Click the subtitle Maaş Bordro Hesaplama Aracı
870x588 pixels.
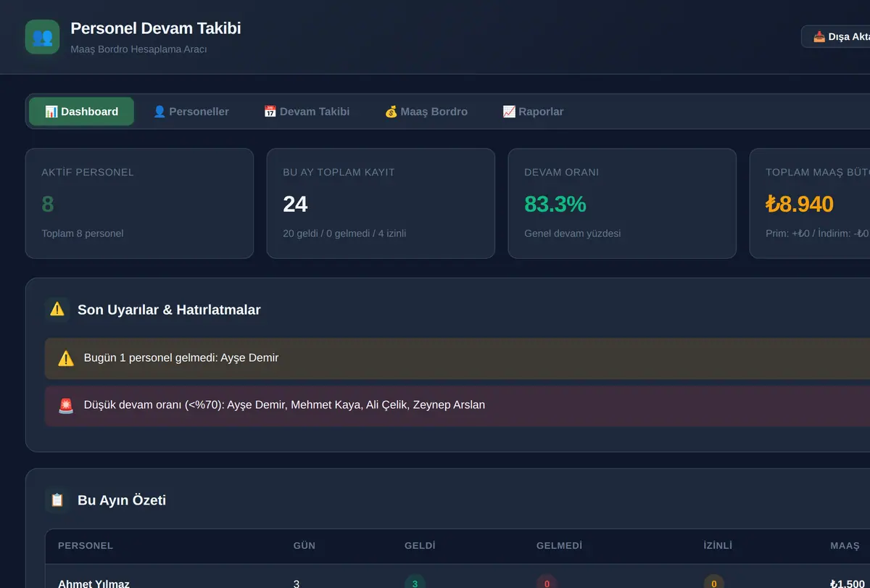pyautogui.click(x=138, y=49)
